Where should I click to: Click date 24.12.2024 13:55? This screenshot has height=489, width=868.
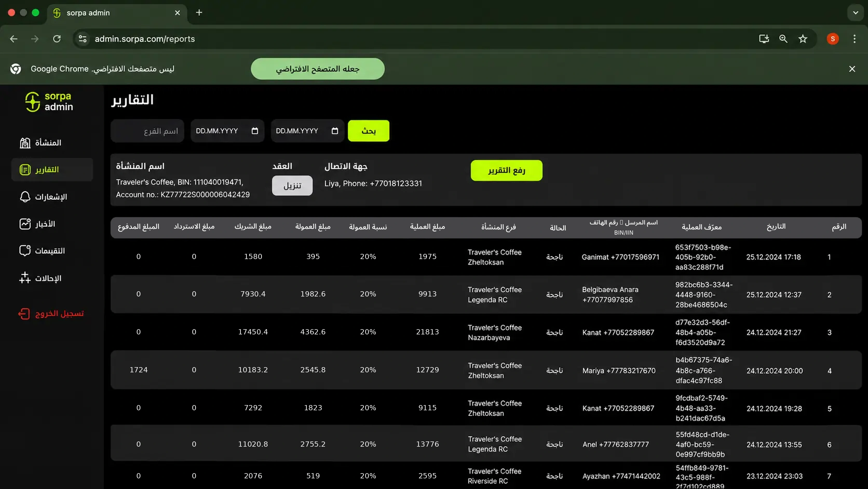774,445
